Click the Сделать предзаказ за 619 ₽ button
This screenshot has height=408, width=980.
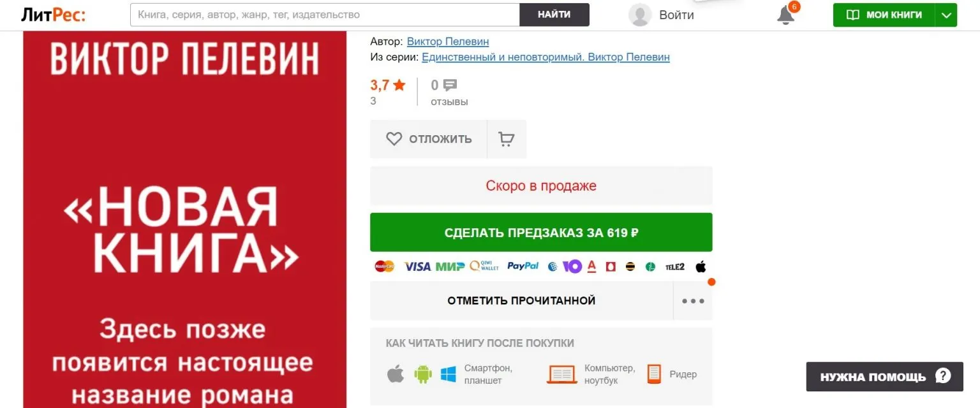[541, 232]
